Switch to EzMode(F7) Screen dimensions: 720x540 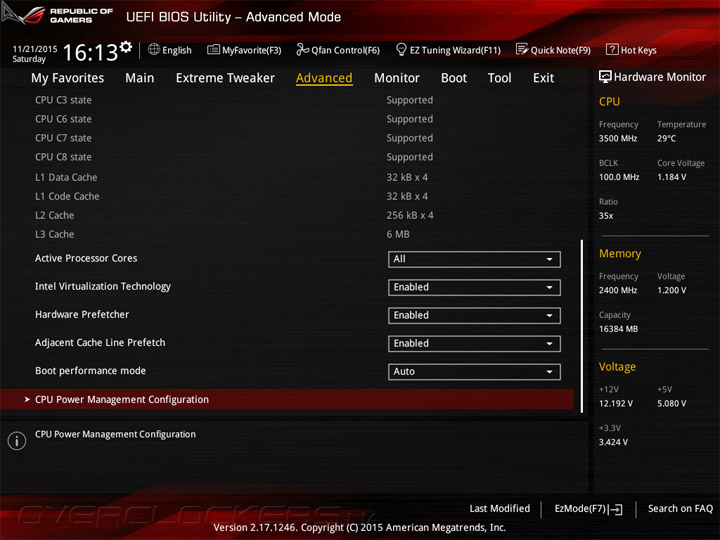[589, 509]
